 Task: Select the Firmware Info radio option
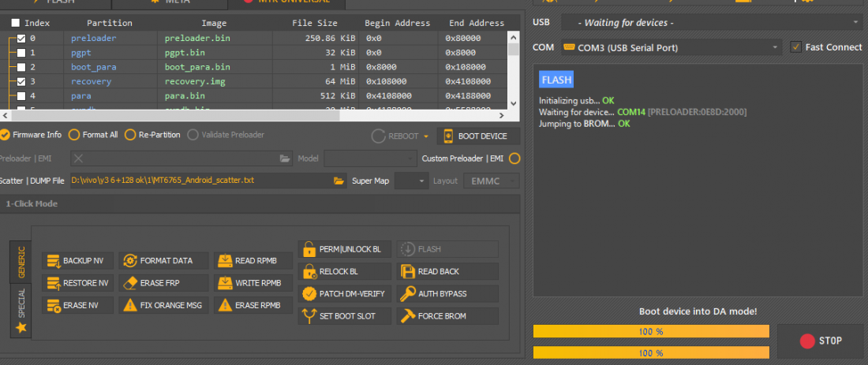click(5, 135)
